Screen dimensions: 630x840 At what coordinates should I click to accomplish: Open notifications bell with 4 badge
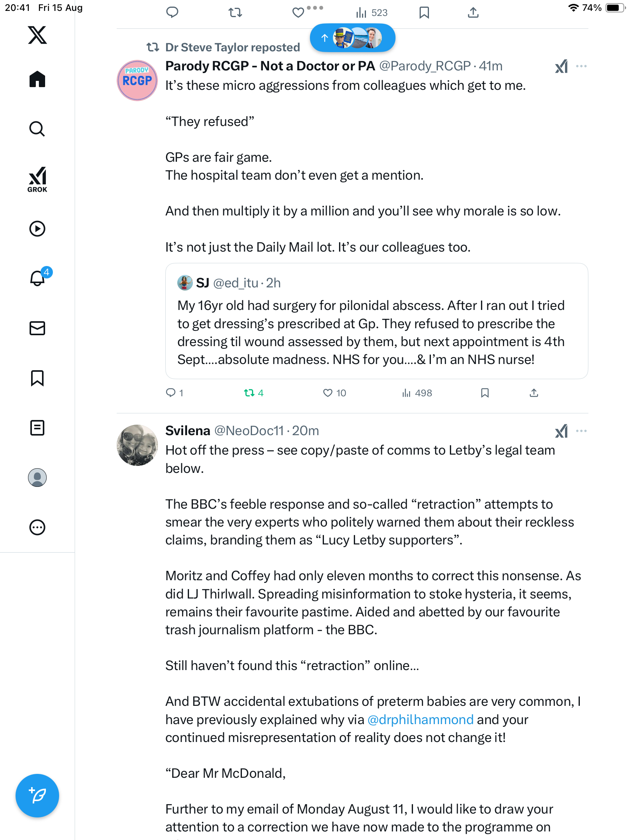38,278
